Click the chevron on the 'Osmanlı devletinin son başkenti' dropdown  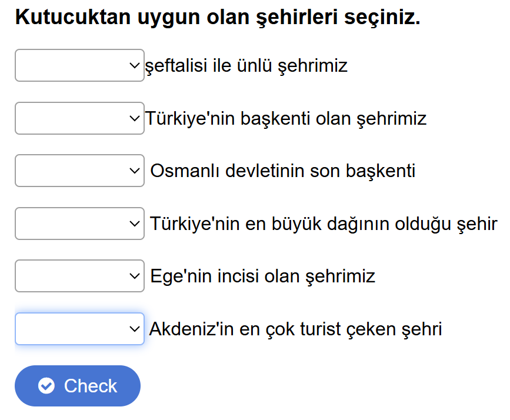click(x=134, y=171)
